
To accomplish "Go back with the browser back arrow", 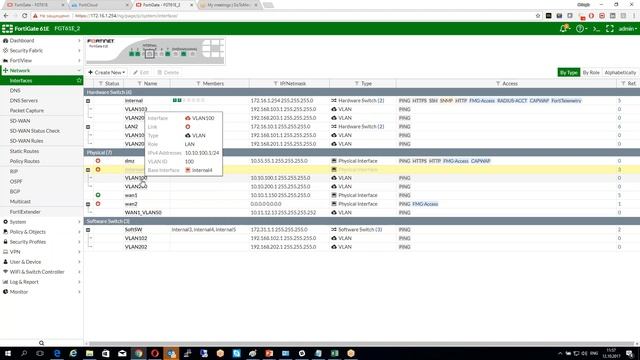I will 6,16.
